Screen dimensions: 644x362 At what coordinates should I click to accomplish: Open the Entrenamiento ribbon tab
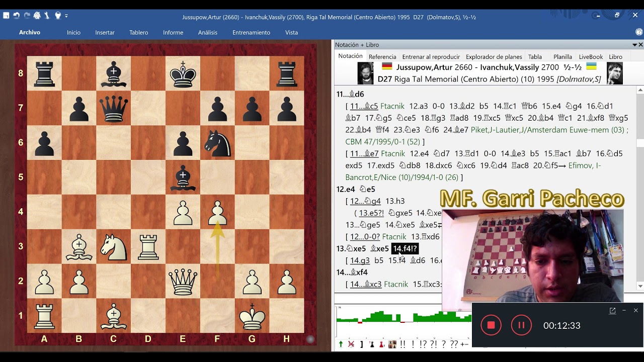(251, 32)
